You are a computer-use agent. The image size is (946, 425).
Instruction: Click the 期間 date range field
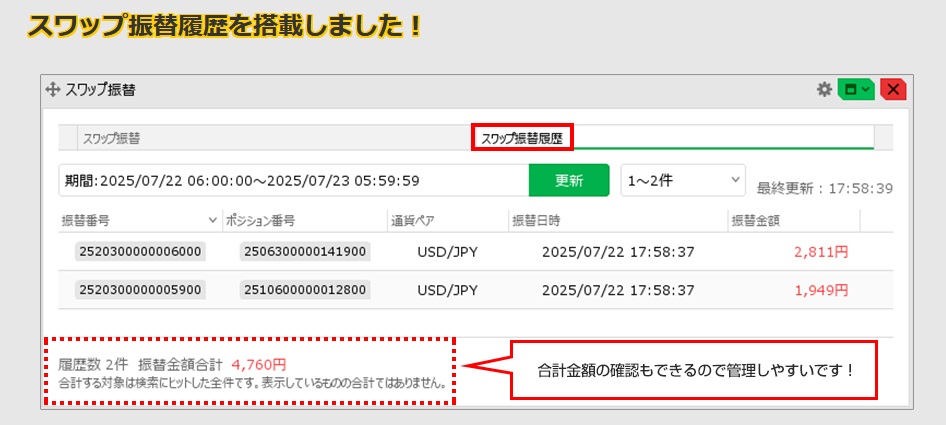(x=294, y=180)
